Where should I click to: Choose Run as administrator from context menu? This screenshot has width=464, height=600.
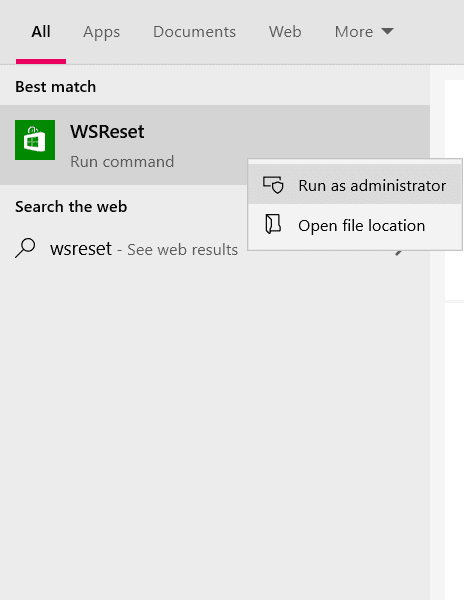[355, 186]
